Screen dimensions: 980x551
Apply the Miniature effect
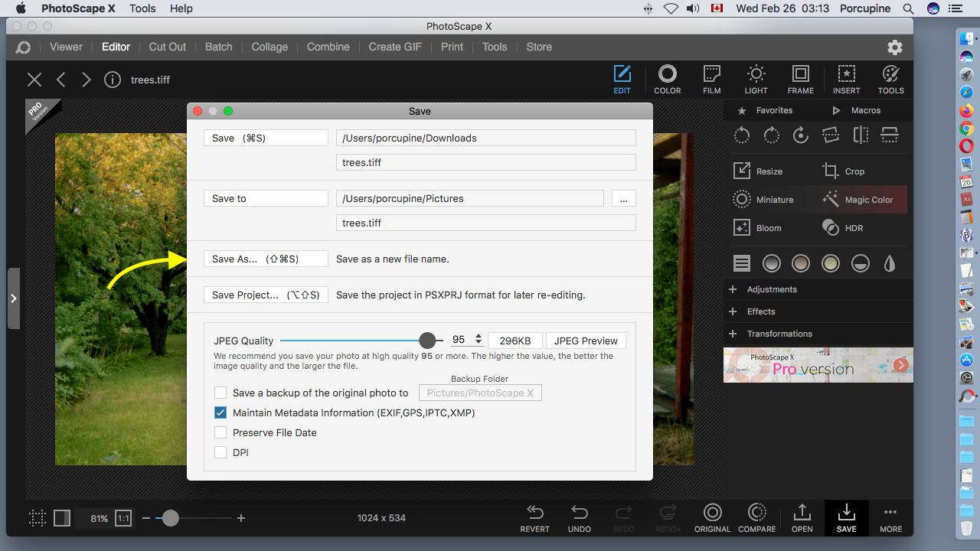763,200
